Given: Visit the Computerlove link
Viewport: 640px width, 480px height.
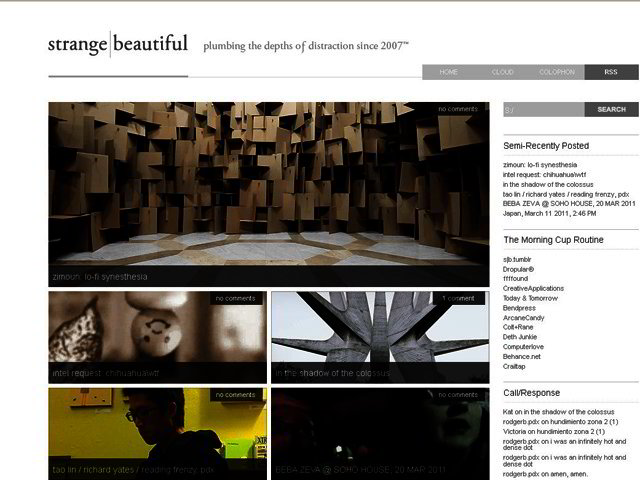Looking at the screenshot, I should click(x=523, y=347).
